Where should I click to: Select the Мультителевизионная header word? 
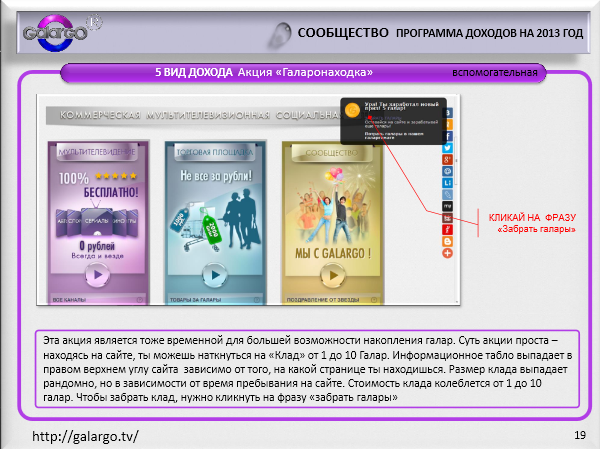click(208, 115)
